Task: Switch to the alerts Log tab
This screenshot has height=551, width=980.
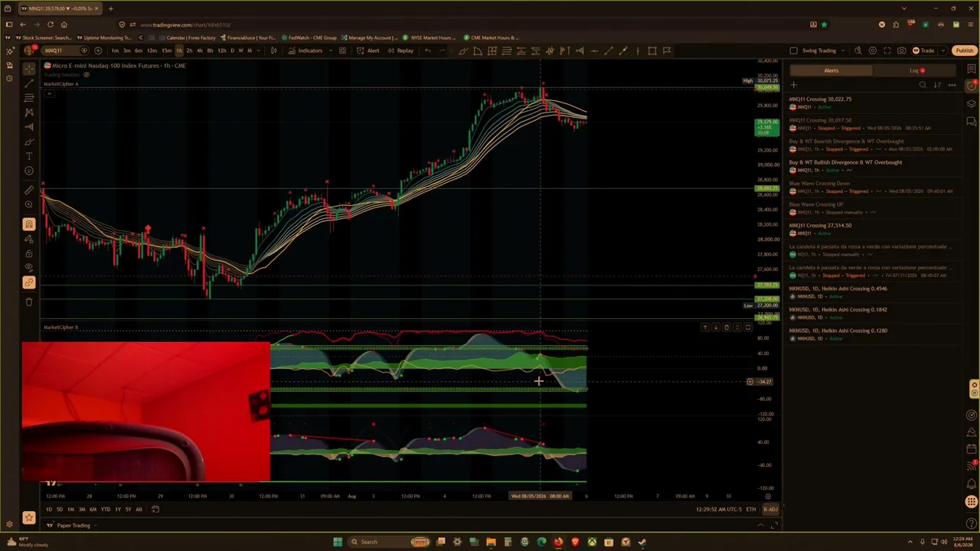Action: 916,70
